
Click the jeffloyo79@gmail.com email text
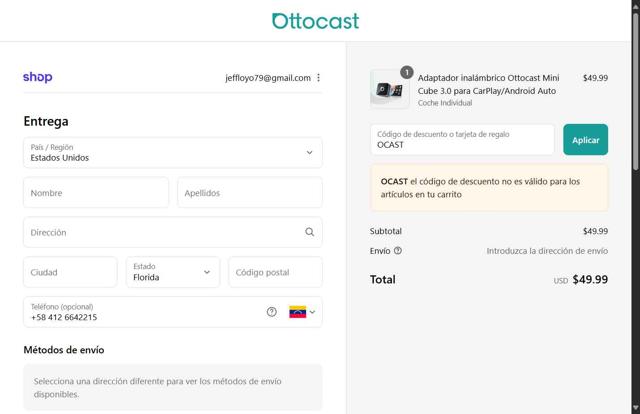(x=268, y=78)
